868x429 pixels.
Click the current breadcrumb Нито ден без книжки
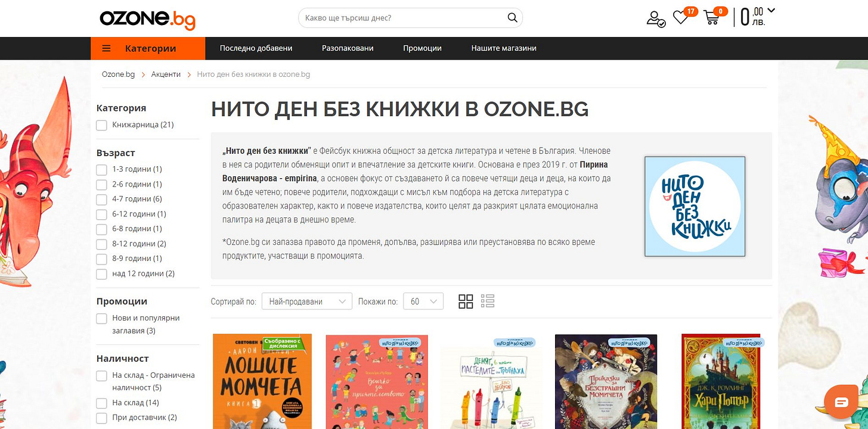(x=253, y=74)
